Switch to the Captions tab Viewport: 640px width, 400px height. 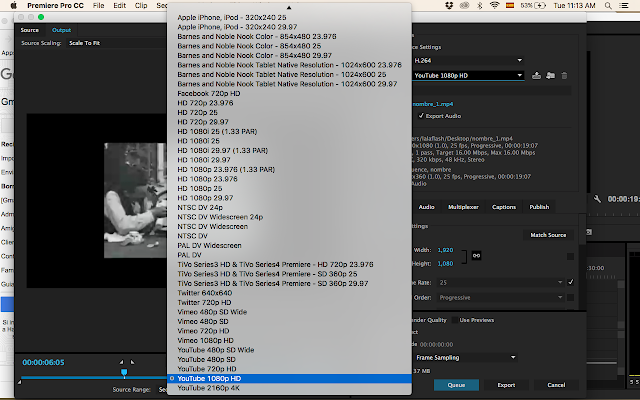coord(504,207)
